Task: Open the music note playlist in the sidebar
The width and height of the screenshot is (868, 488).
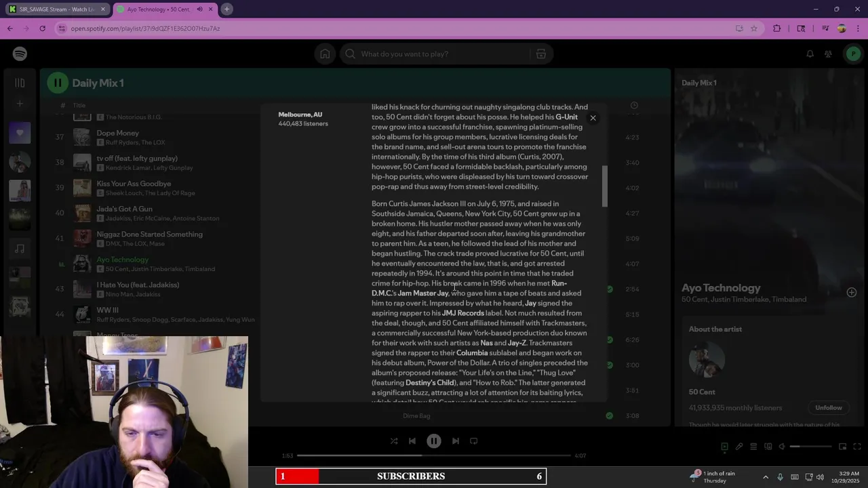Action: click(x=20, y=249)
